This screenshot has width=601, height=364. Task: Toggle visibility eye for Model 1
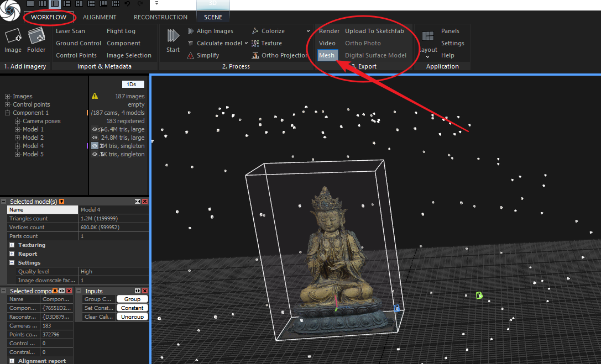coord(95,129)
